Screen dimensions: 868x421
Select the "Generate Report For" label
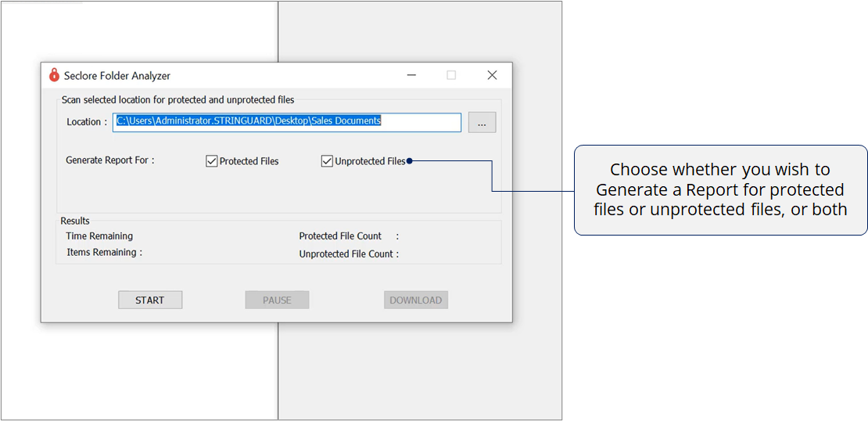[110, 160]
